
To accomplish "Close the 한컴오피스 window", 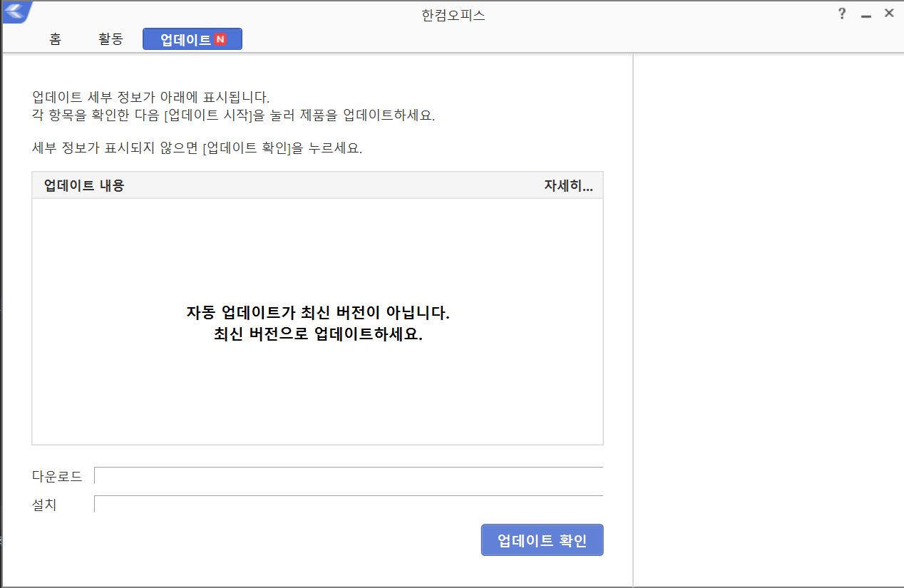I will click(x=889, y=13).
